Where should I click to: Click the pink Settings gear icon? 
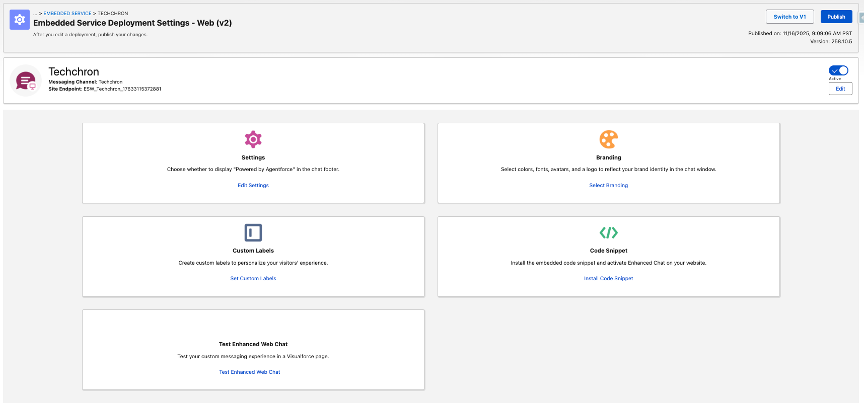click(253, 139)
